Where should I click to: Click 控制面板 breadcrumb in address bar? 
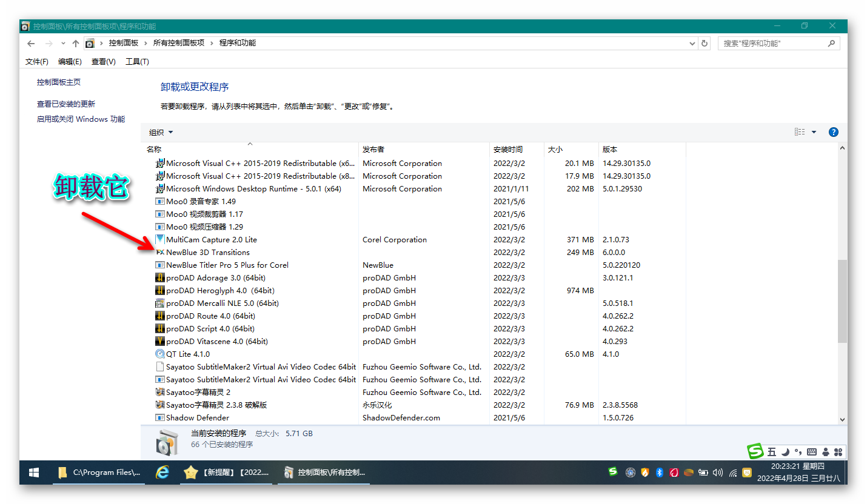tap(124, 44)
